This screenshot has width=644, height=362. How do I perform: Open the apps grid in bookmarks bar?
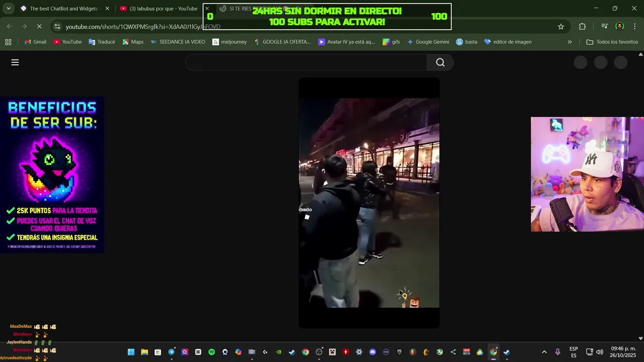click(x=8, y=42)
